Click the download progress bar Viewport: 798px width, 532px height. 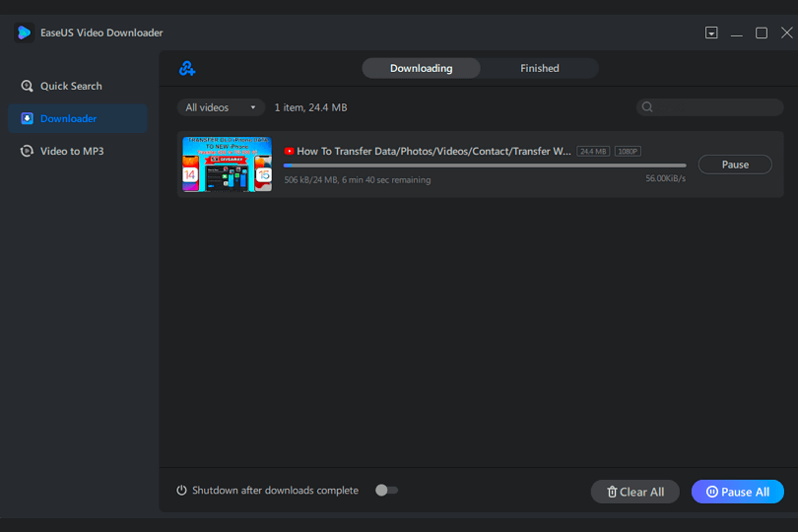click(x=484, y=166)
